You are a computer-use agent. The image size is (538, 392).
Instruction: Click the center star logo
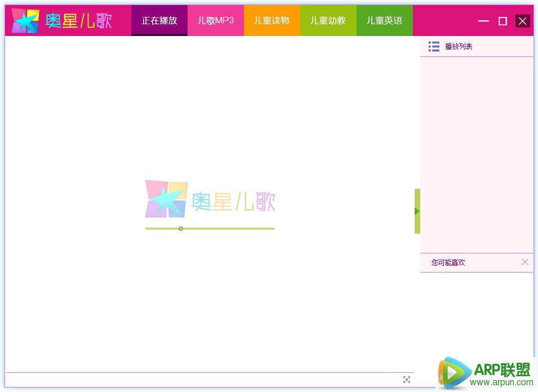(x=166, y=199)
